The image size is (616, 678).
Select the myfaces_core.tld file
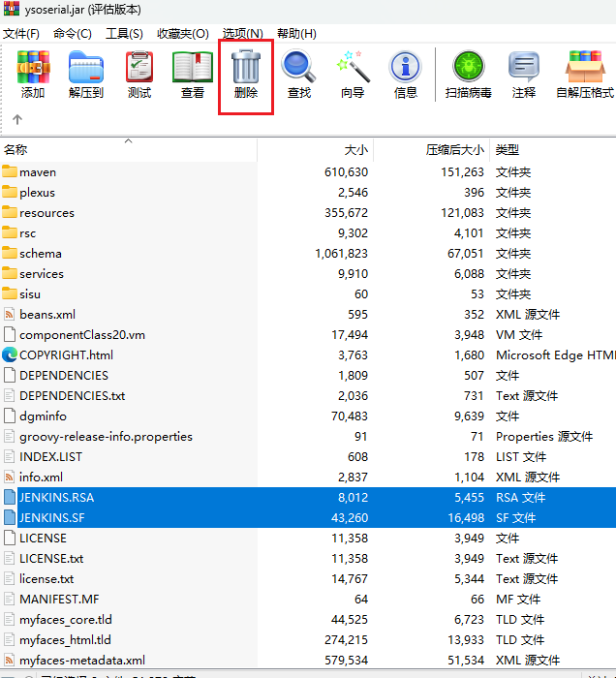(66, 619)
